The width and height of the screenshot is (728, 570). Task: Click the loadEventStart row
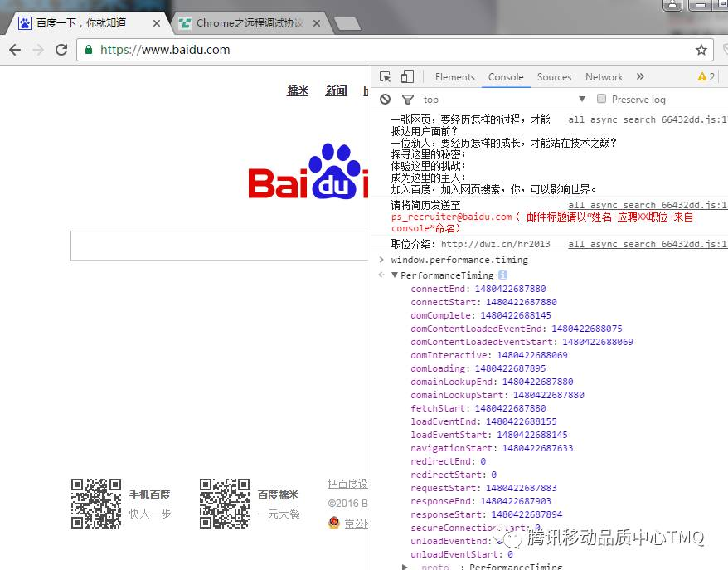click(x=489, y=435)
